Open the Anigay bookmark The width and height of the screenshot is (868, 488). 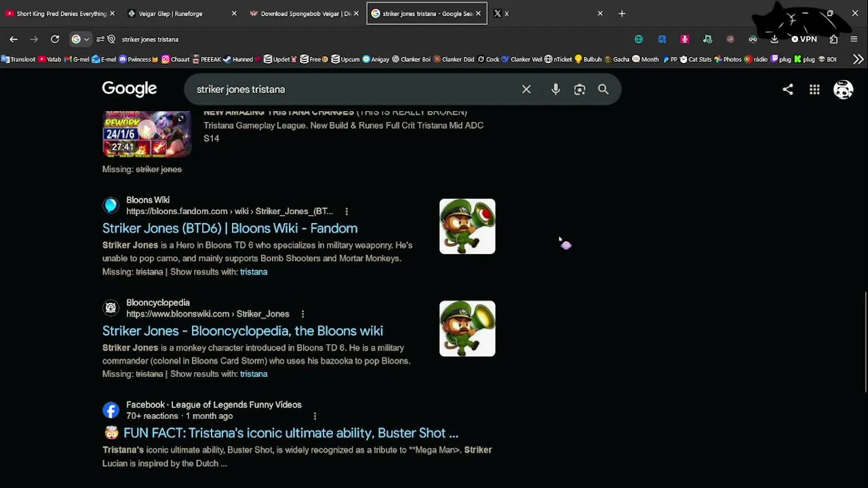376,60
